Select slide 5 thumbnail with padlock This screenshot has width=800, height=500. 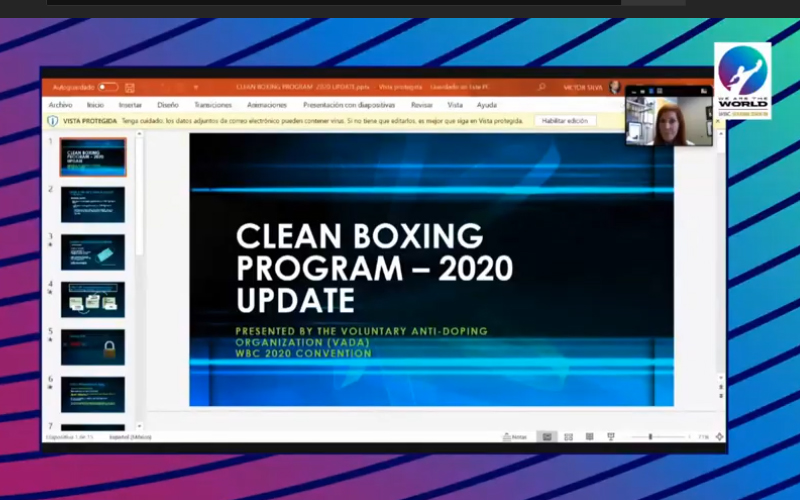click(x=93, y=347)
